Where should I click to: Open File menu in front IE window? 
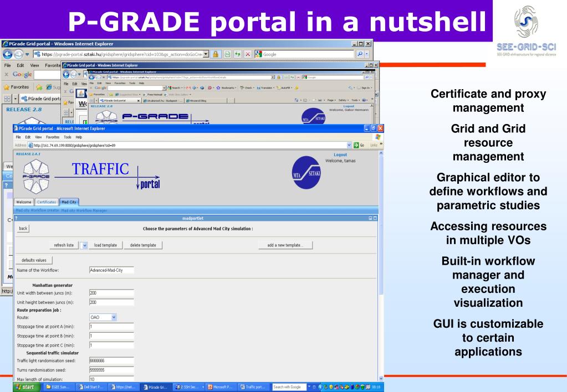tap(18, 137)
